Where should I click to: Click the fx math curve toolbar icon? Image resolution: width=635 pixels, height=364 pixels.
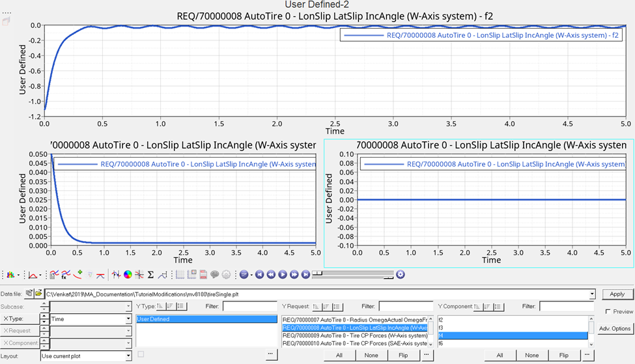coord(65,275)
